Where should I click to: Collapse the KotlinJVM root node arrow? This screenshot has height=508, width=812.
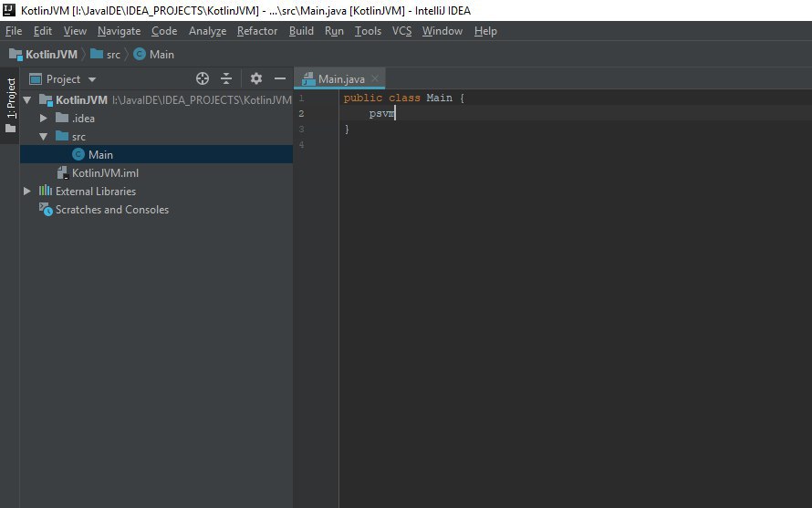(x=27, y=100)
